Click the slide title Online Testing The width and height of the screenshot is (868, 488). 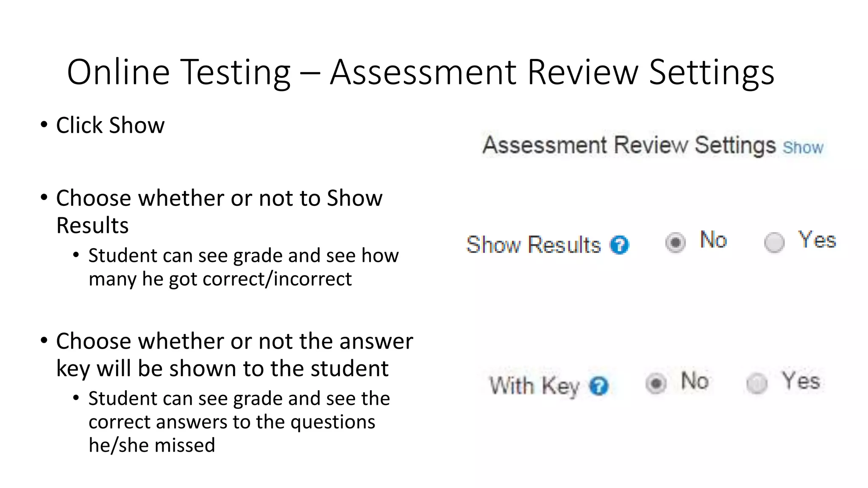pos(420,72)
